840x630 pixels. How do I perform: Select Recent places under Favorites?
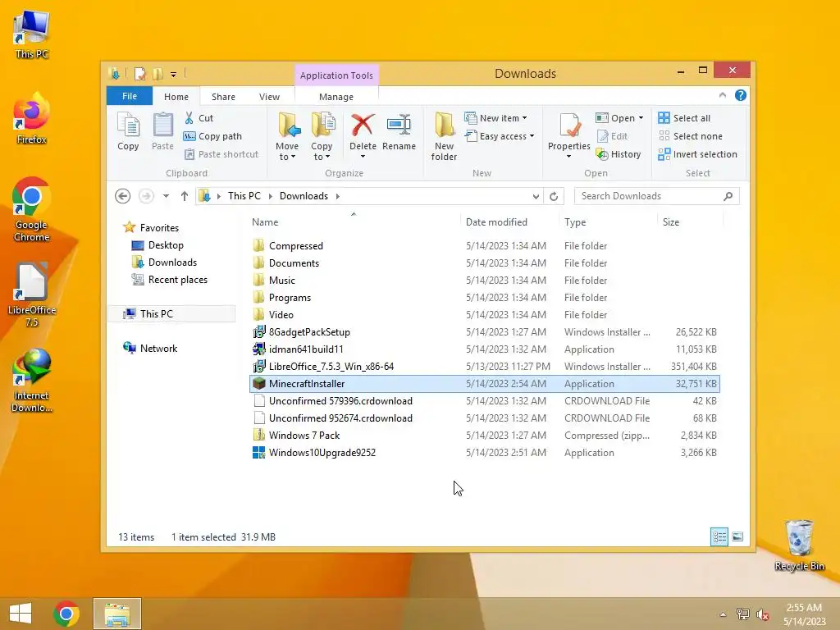[x=169, y=280]
